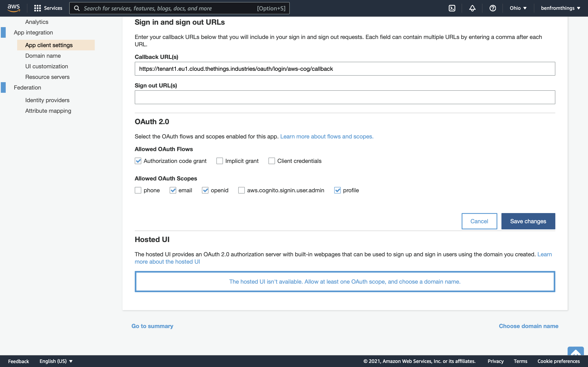The height and width of the screenshot is (367, 588).
Task: Check the phone OAuth scope
Action: (138, 190)
